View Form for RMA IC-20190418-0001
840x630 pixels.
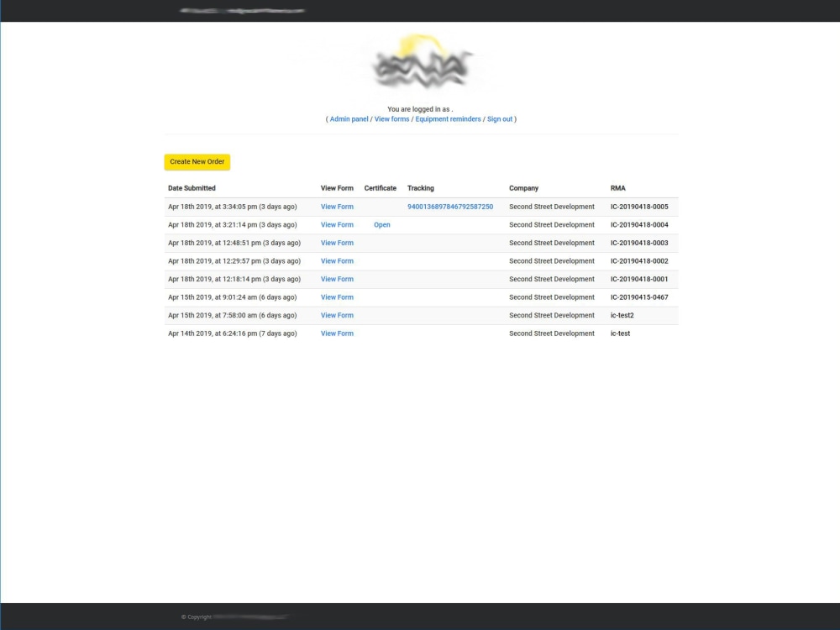point(337,279)
